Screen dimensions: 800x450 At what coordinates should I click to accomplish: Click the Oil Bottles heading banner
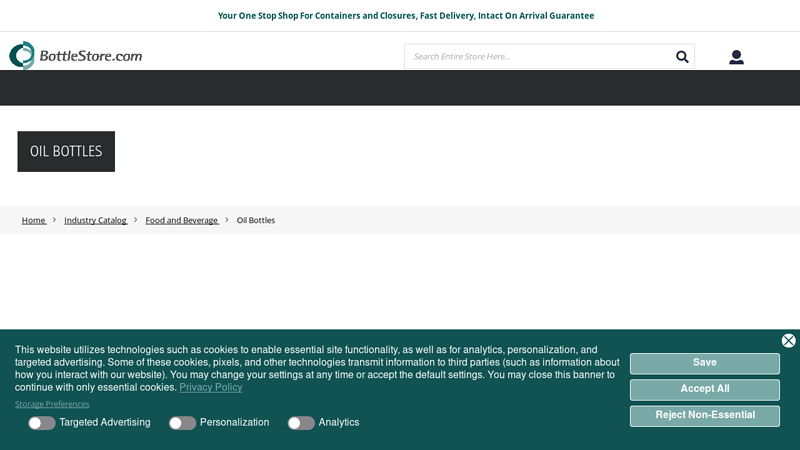click(66, 151)
